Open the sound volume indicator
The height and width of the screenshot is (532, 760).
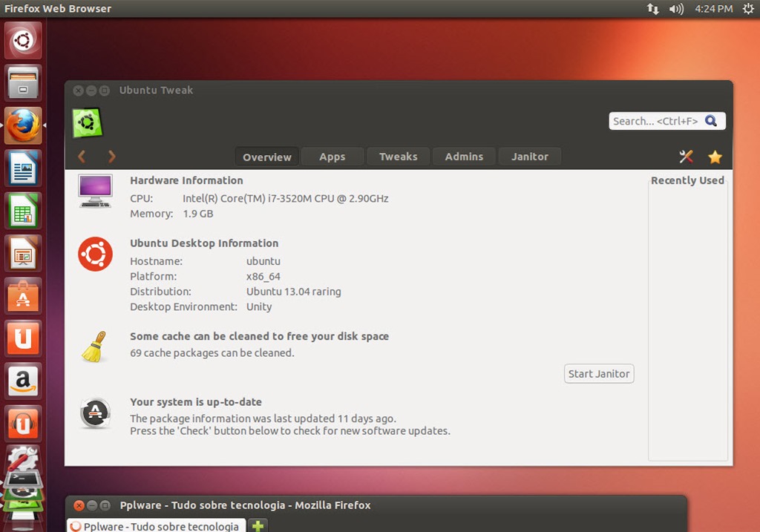tap(676, 9)
